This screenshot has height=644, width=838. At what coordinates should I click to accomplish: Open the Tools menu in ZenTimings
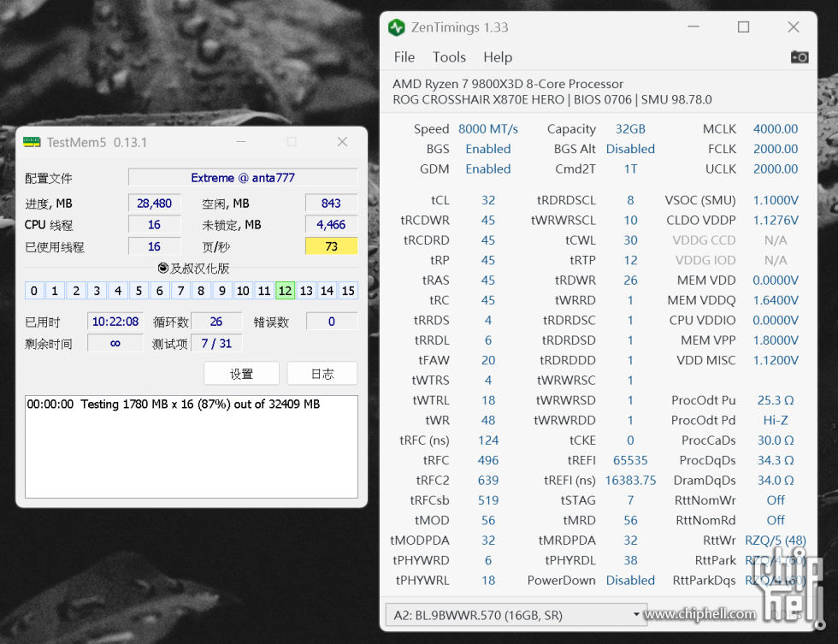point(449,57)
